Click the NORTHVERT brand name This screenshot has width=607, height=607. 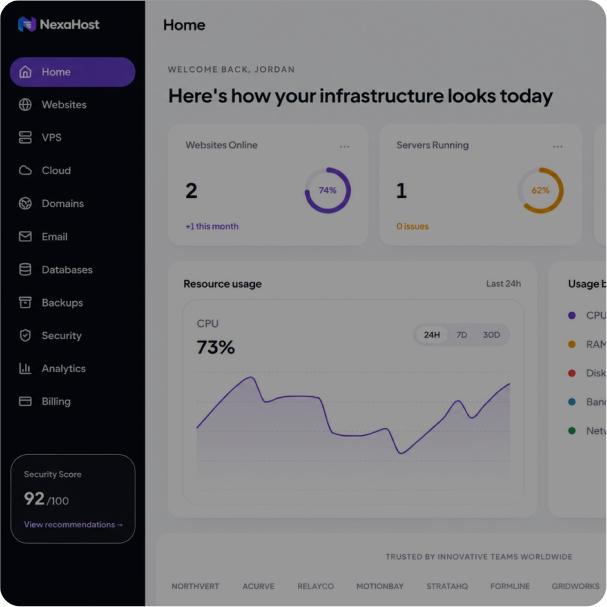[195, 586]
